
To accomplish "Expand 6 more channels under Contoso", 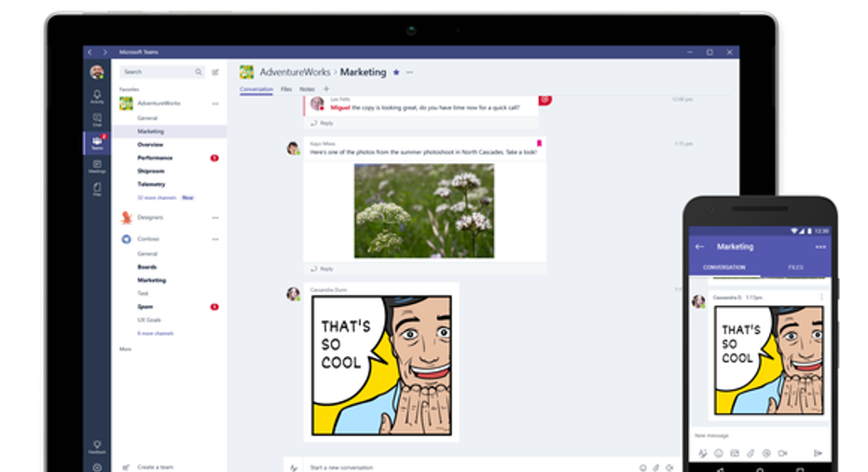I will [156, 334].
